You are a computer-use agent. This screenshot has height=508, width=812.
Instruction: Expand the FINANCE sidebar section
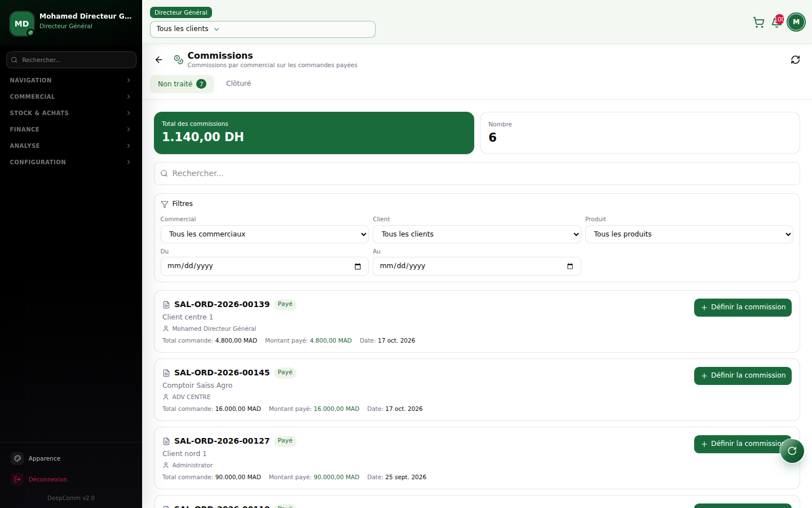(x=71, y=129)
